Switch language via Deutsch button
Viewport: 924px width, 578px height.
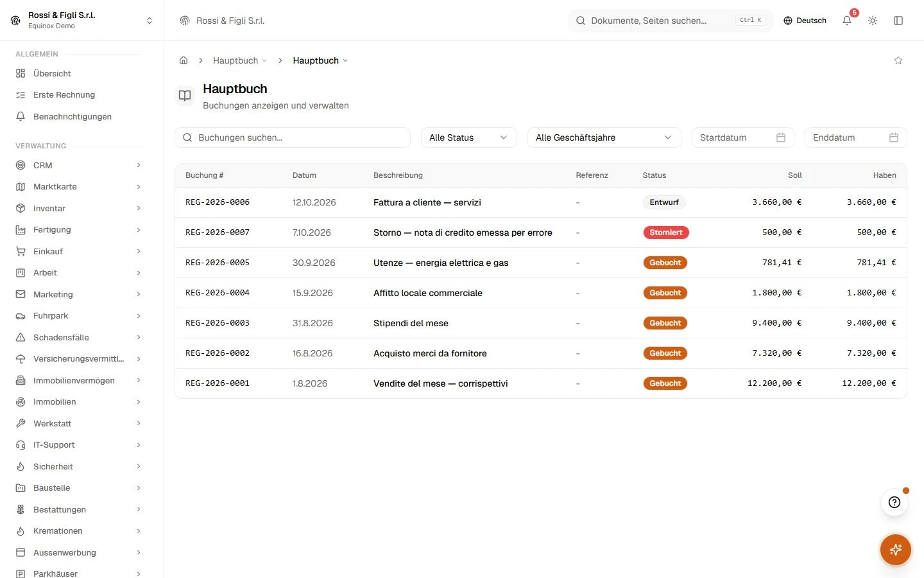point(805,21)
